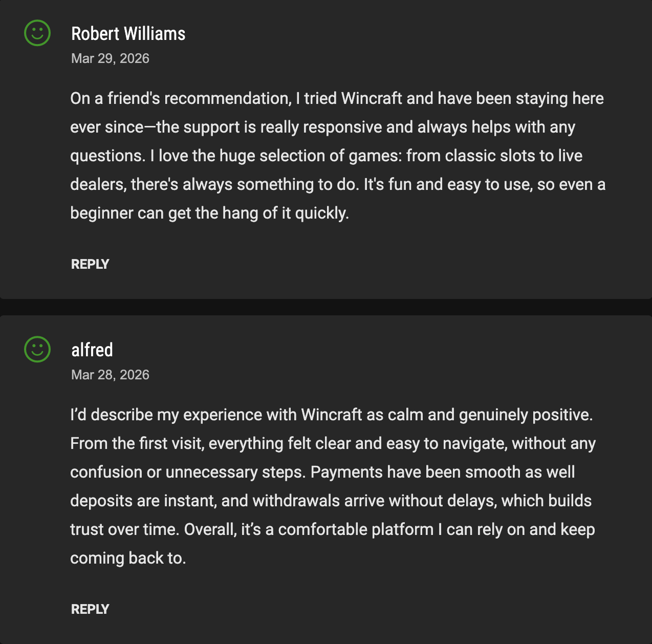Click the dark gap between the two review cards
This screenshot has height=644, width=652.
[326, 307]
